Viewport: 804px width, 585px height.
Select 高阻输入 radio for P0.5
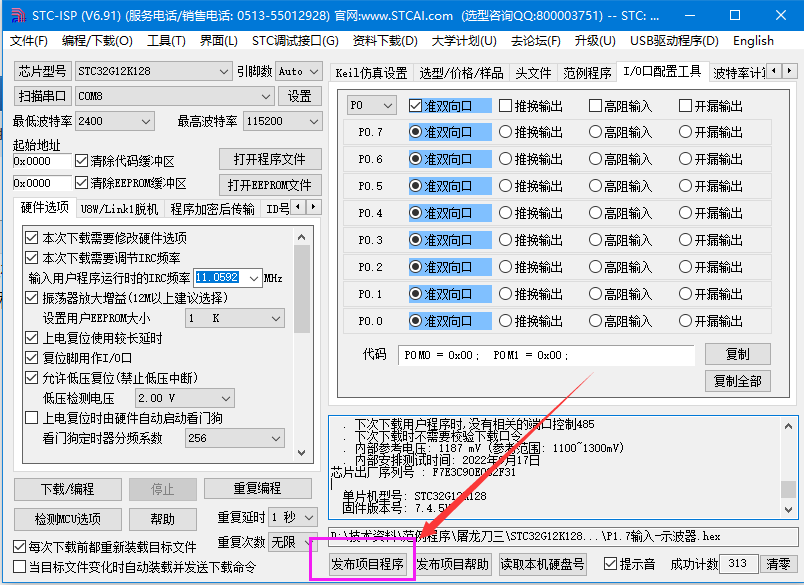(x=595, y=186)
